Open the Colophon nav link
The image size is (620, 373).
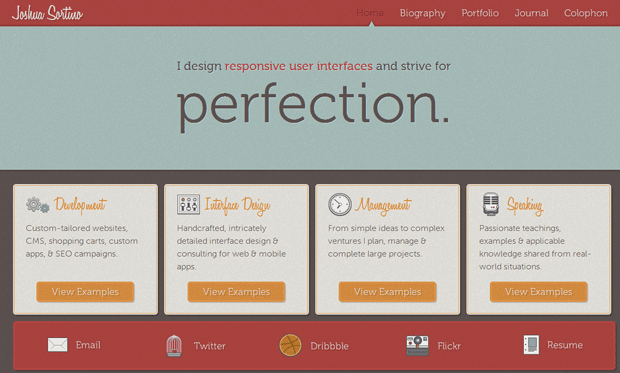(x=586, y=13)
